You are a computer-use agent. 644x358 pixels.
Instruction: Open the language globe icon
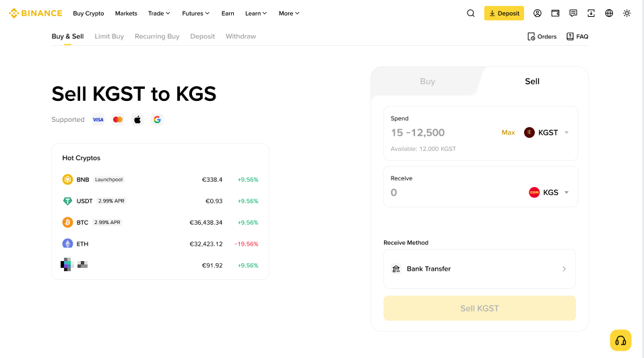[x=609, y=13]
